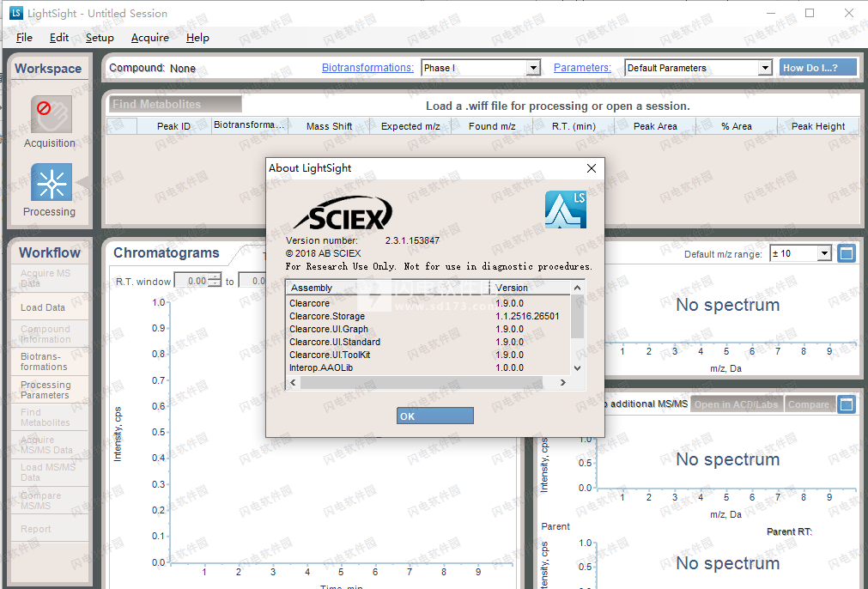868x589 pixels.
Task: Increase the R.T. window start value
Action: [x=215, y=276]
